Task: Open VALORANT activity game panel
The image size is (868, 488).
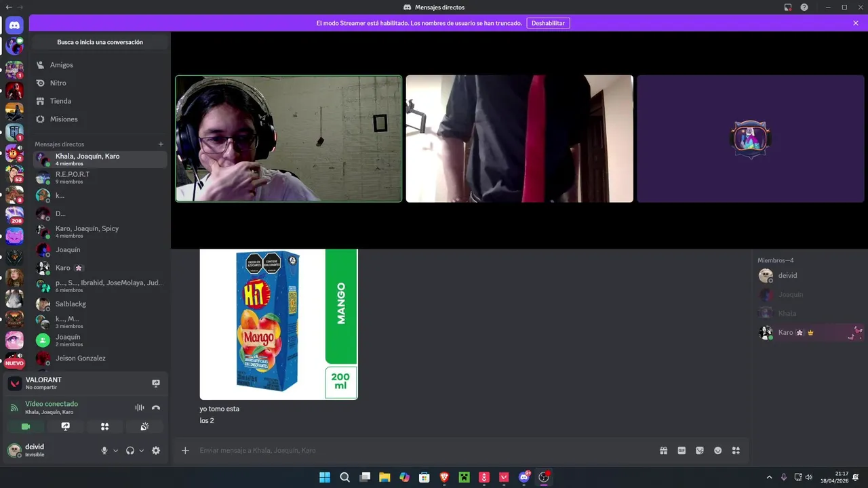Action: 85,384
